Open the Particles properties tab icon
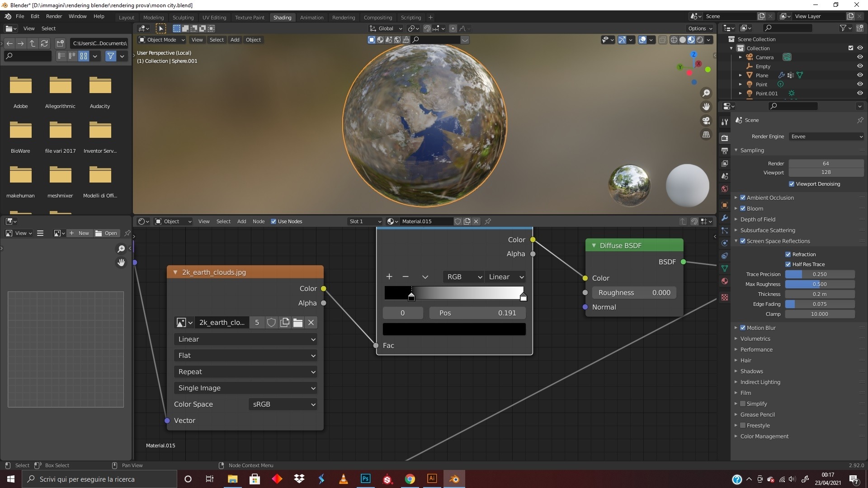 click(x=725, y=230)
